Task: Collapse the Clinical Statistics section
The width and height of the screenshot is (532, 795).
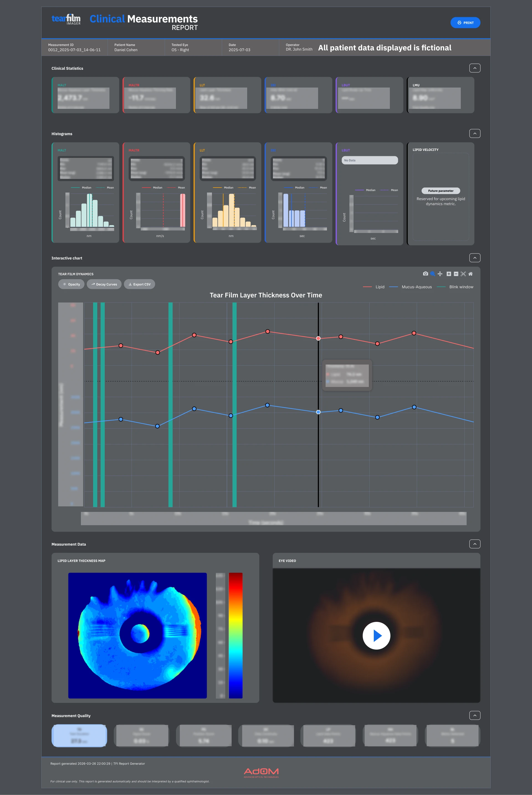Action: pos(475,68)
